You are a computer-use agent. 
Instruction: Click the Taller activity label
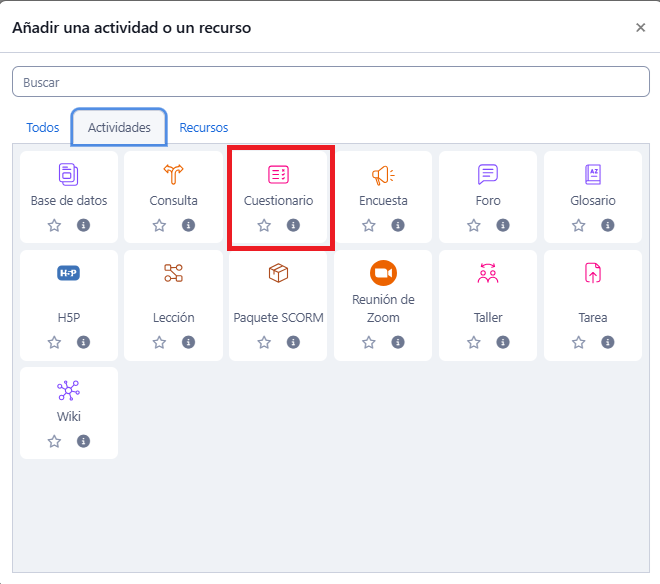488,318
